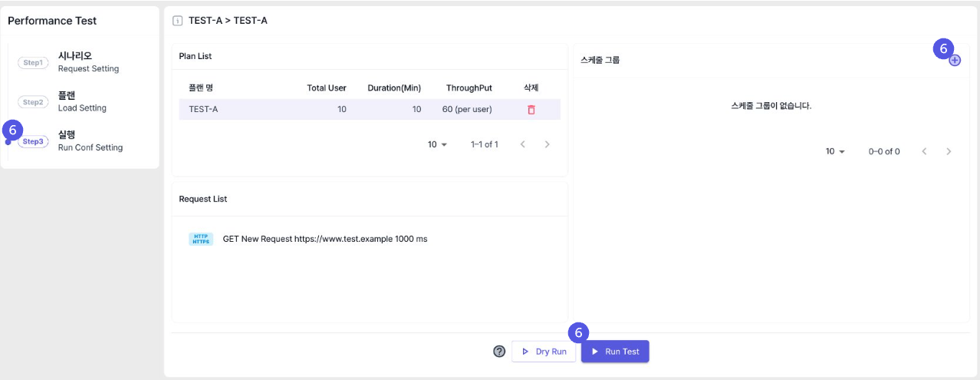Go to previous page in schedule group
The height and width of the screenshot is (380, 980).
[924, 151]
